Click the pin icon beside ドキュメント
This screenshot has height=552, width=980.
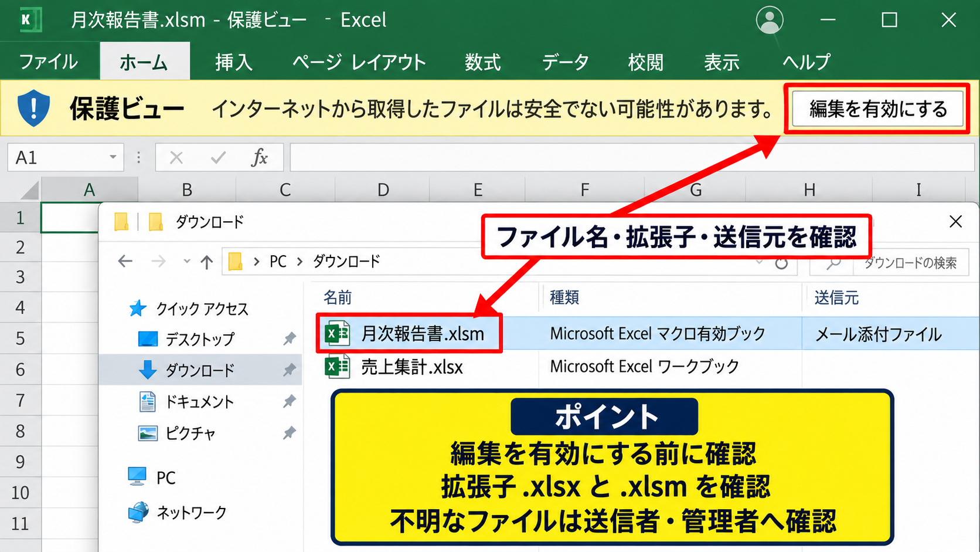tap(290, 401)
